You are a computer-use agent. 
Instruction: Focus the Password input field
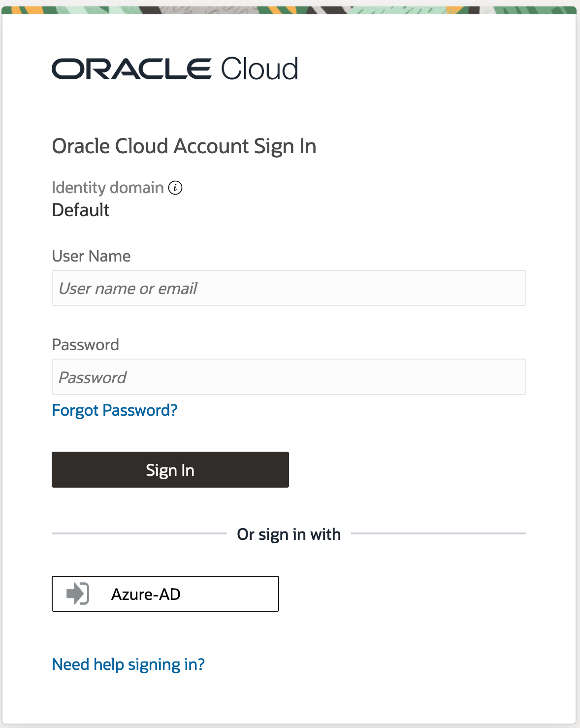coord(289,377)
